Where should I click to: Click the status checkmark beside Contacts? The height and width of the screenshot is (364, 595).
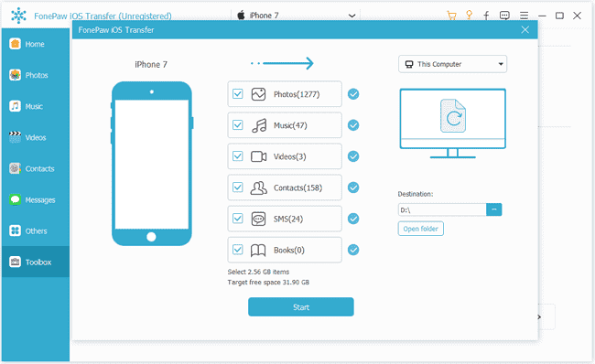[353, 187]
